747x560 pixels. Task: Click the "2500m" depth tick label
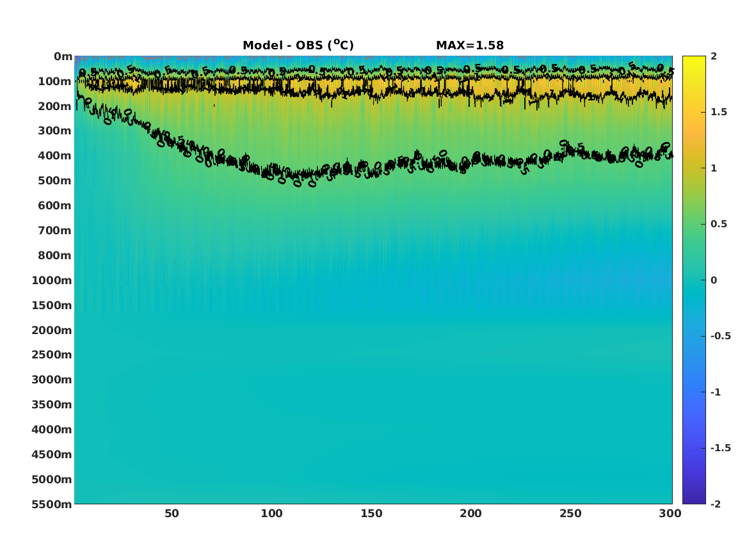[x=52, y=355]
